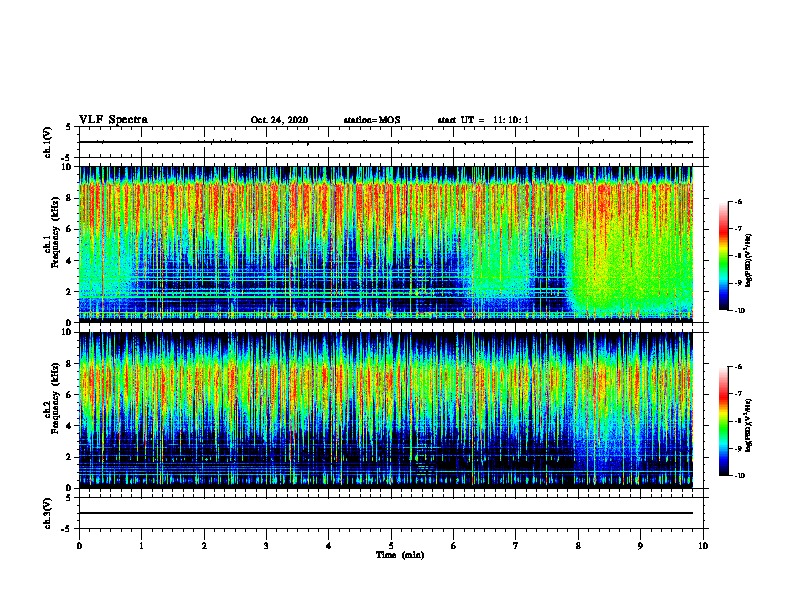Click the "2" time axis tick label

204,546
